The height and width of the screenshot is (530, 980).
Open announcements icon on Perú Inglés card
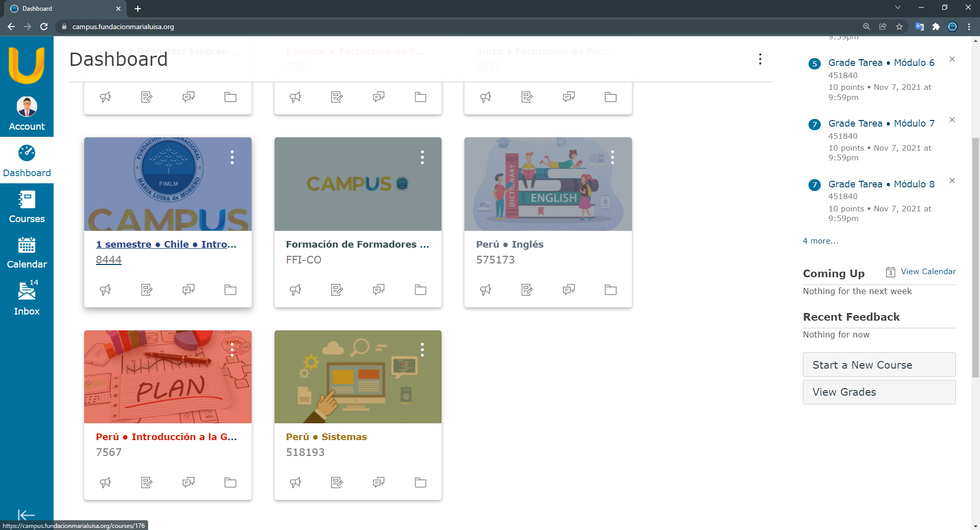click(485, 290)
